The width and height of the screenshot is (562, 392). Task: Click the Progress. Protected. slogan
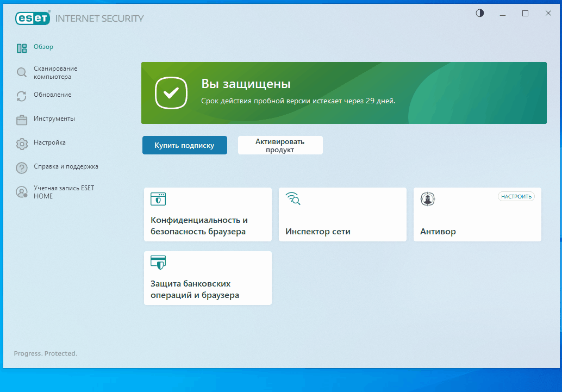[46, 353]
